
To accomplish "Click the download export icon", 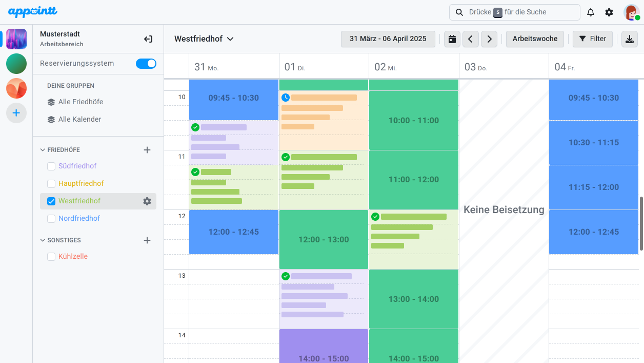I will (629, 39).
